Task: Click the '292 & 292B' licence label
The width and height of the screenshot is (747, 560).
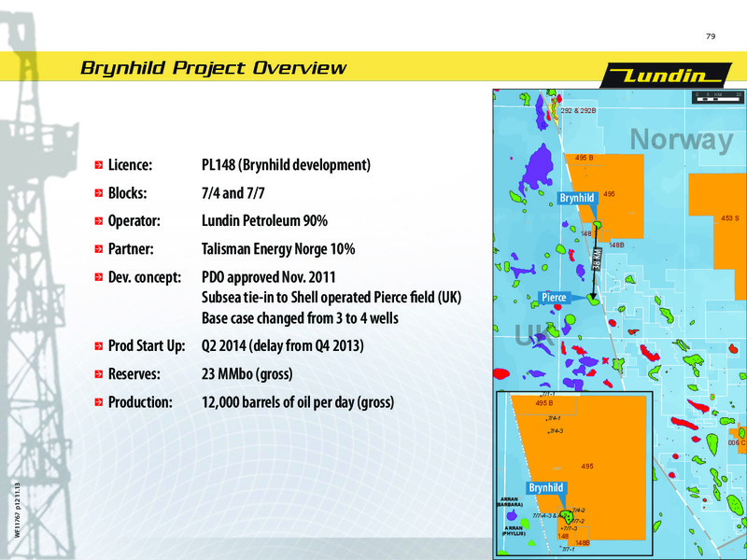Action: pyautogui.click(x=578, y=110)
